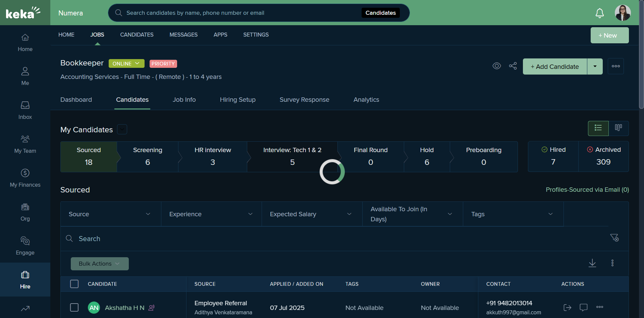This screenshot has height=318, width=644.
Task: Click the referral icon beside Akshatha H N
Action: (152, 308)
